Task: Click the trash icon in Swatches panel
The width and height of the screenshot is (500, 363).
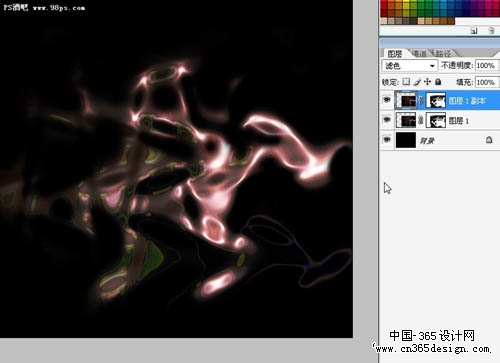Action: tap(491, 30)
